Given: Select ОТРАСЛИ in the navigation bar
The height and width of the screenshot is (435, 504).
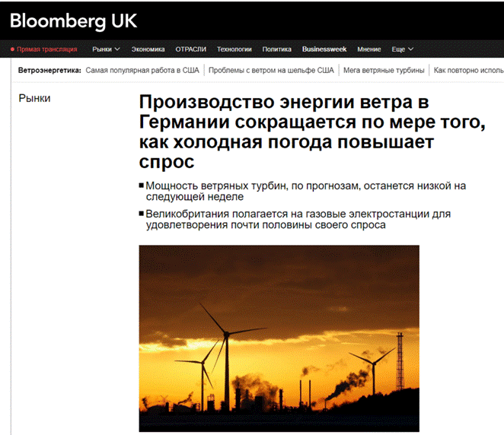Looking at the screenshot, I should [190, 49].
